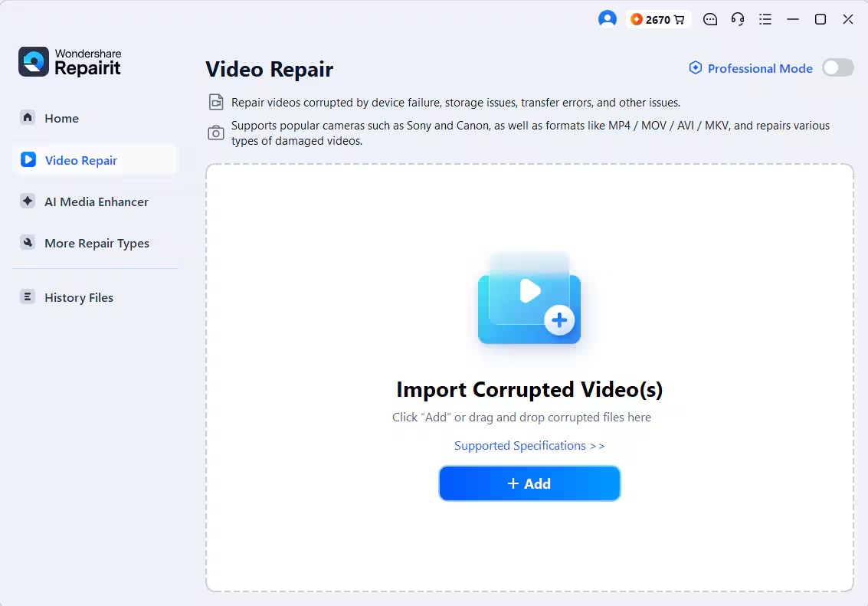This screenshot has height=606, width=868.
Task: Select Video Repair in sidebar
Action: [95, 160]
